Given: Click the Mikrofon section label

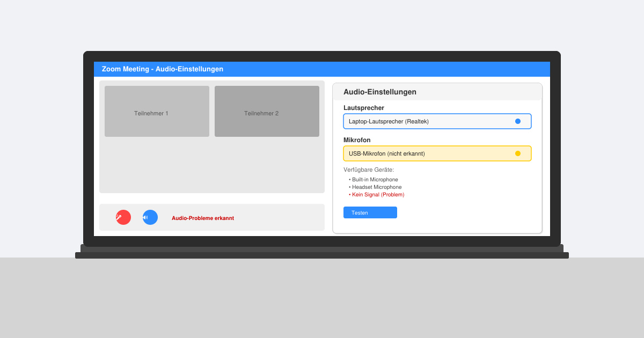Looking at the screenshot, I should click(357, 140).
